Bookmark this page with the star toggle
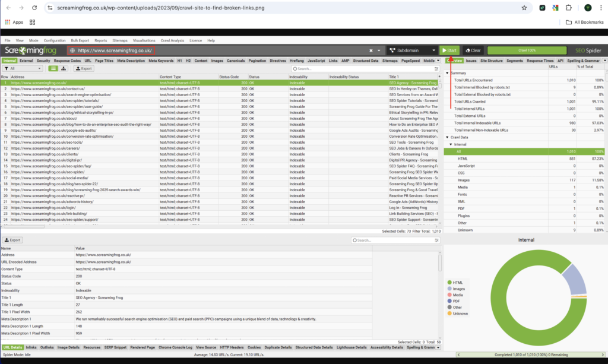The width and height of the screenshot is (608, 364). click(x=524, y=9)
